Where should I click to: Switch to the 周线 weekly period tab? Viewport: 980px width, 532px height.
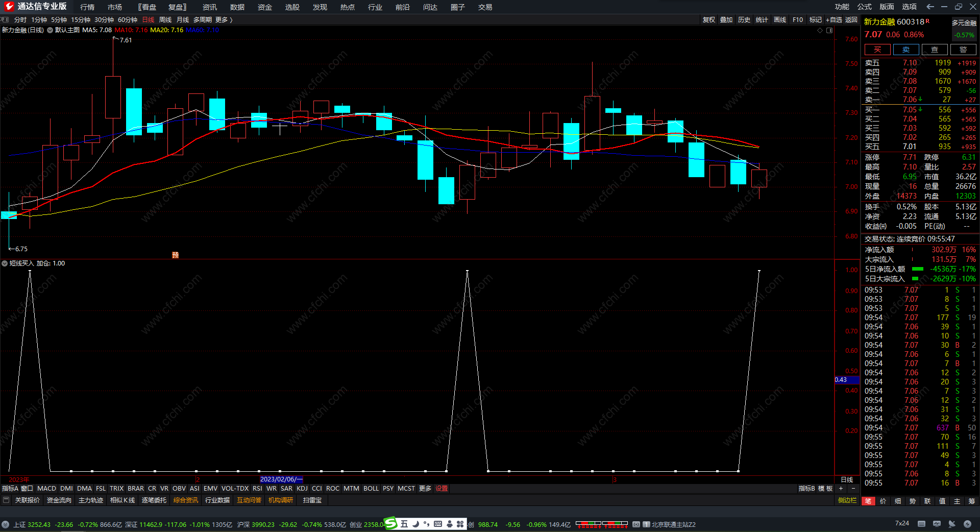coord(165,20)
